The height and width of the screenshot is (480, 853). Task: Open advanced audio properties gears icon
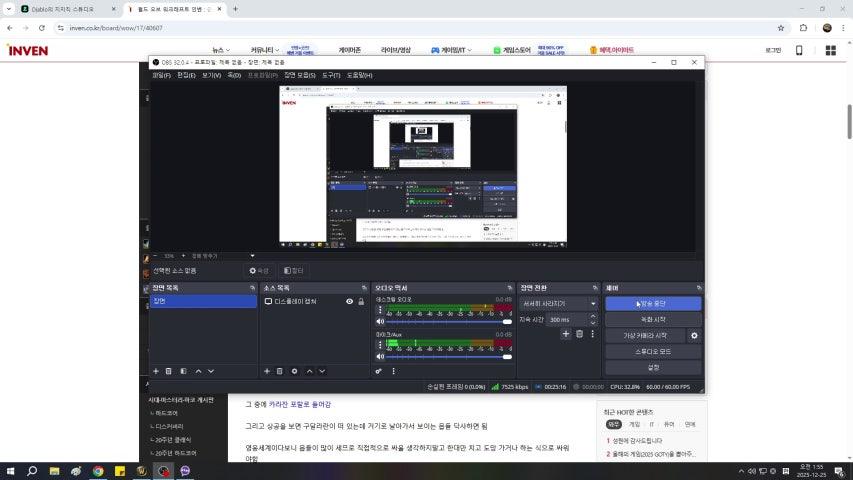click(x=379, y=371)
